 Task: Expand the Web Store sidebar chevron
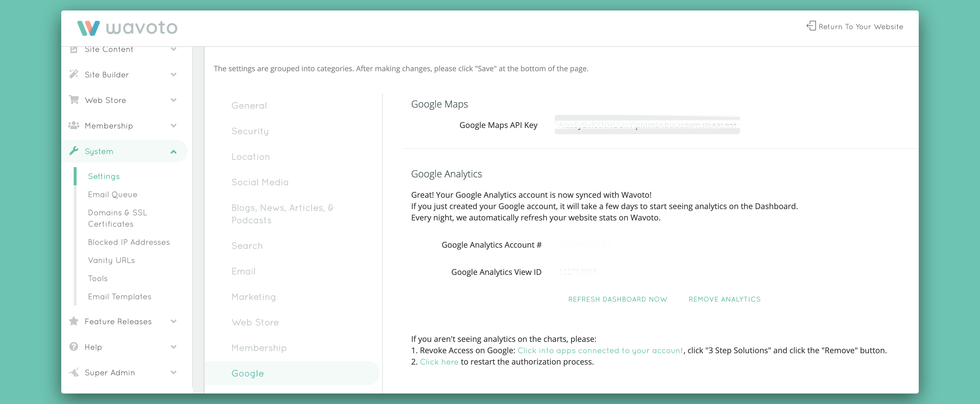(x=174, y=100)
